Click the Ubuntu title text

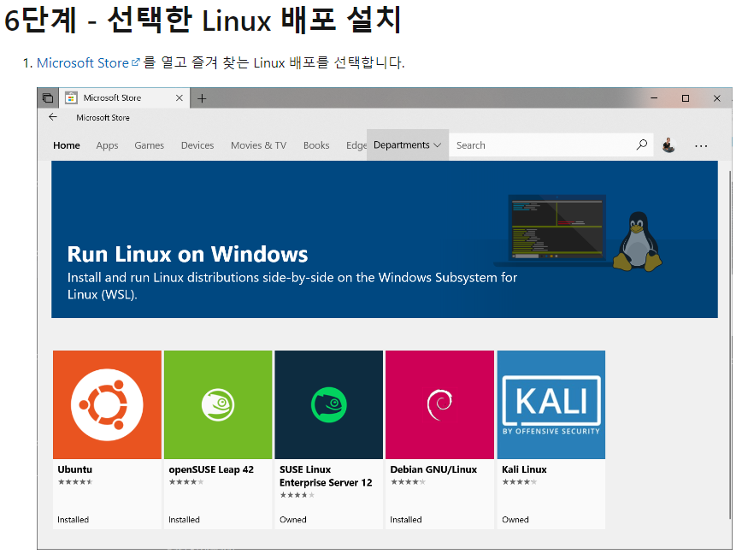[74, 469]
